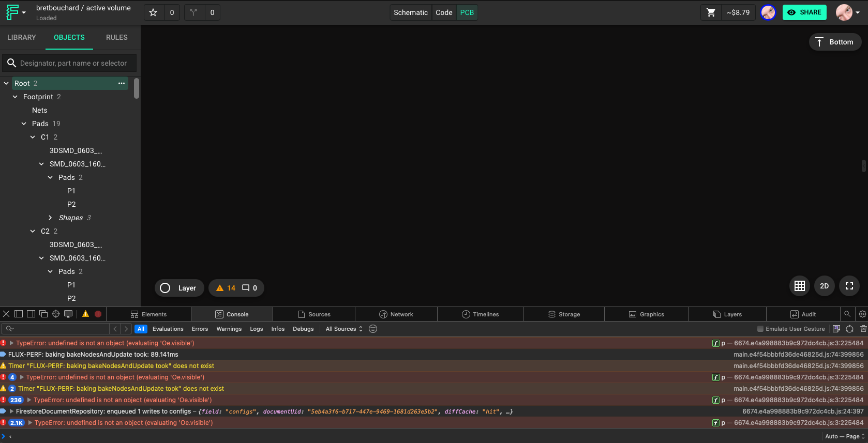The height and width of the screenshot is (443, 868).
Task: Enable Emulate User Gesture checkbox
Action: pyautogui.click(x=760, y=329)
